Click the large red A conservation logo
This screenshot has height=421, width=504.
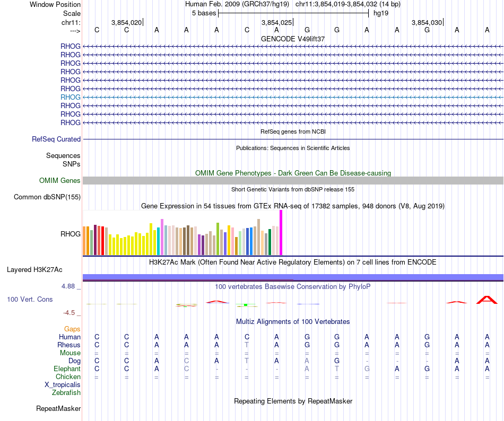pos(487,300)
